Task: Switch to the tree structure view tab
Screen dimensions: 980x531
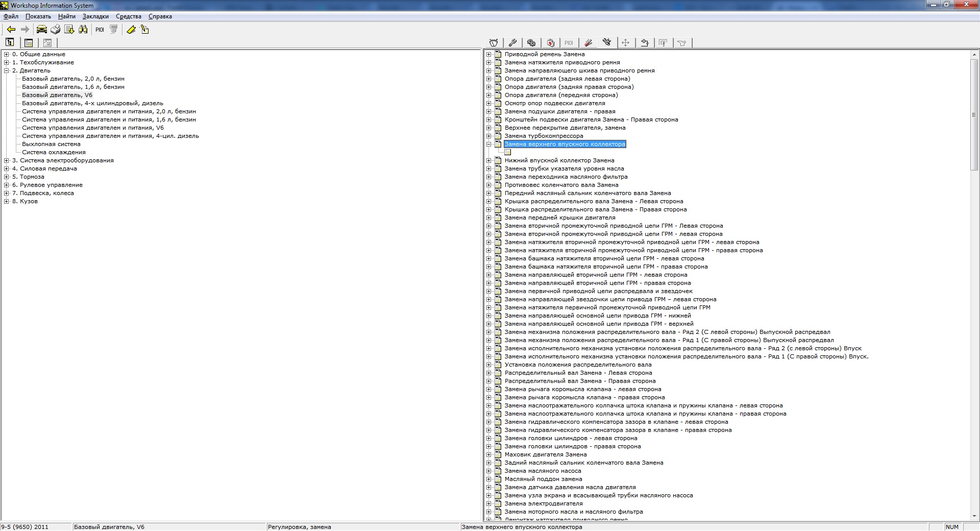Action: click(10, 43)
